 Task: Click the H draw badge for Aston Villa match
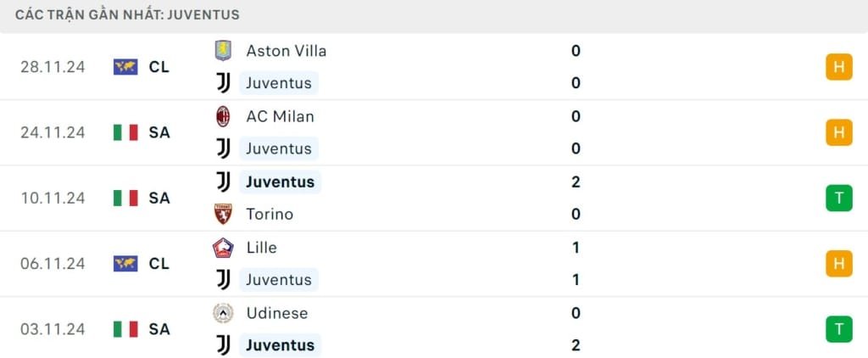tap(838, 67)
